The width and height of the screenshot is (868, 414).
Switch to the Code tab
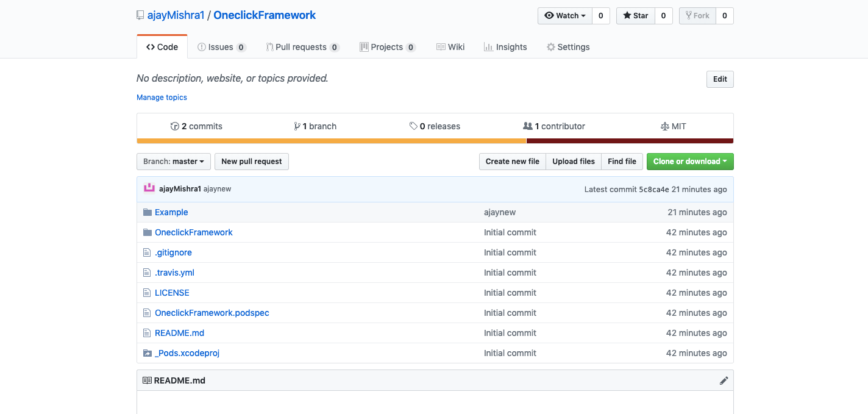click(162, 47)
